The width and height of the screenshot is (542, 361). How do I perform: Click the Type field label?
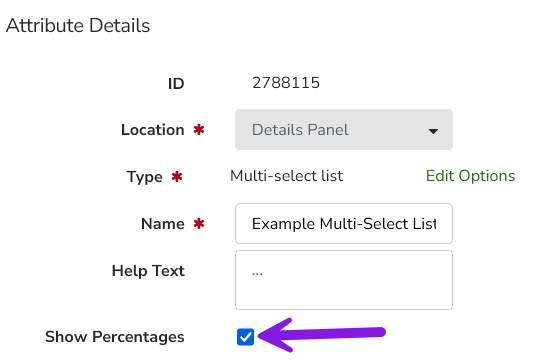coord(144,177)
